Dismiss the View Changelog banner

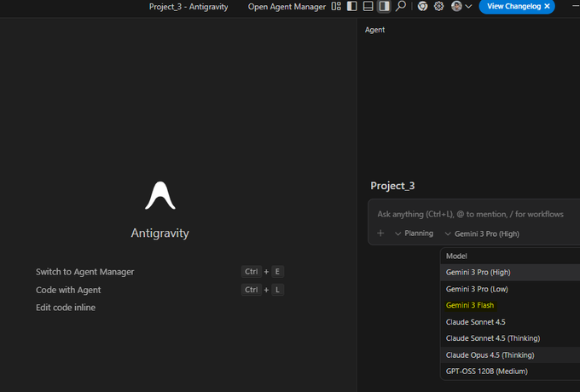pos(547,6)
